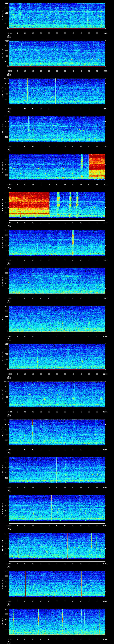This screenshot has width=114, height=644.
Task: Select the 6:07:00 start time label
Action: [x=9, y=260]
